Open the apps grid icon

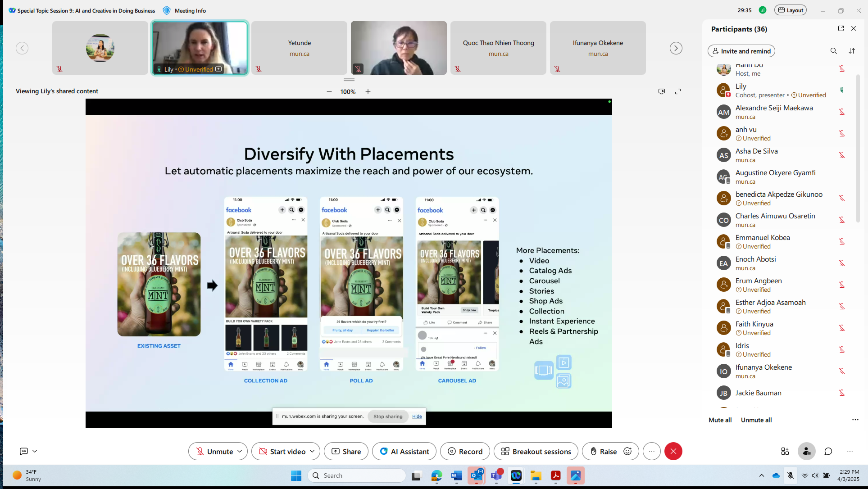point(785,451)
